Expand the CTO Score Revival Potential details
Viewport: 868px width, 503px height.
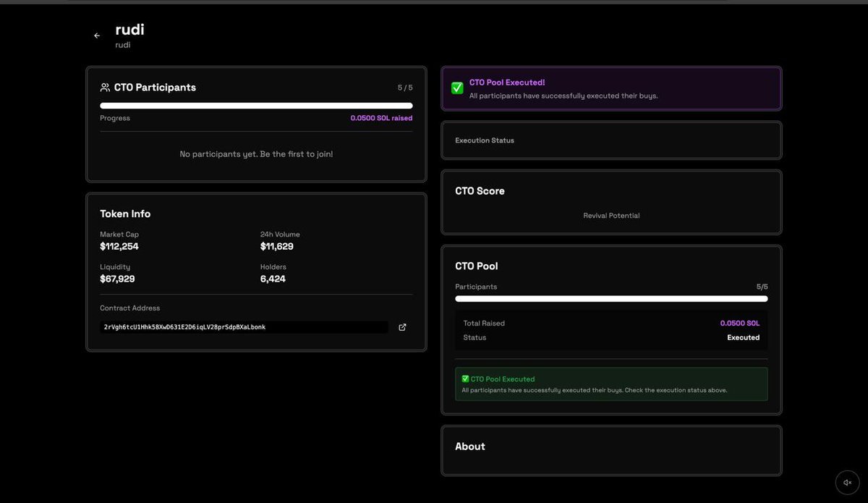[611, 215]
